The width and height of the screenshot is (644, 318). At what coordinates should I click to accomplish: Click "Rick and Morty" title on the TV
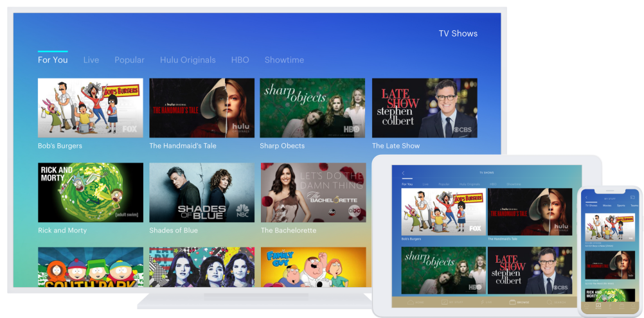tap(62, 230)
